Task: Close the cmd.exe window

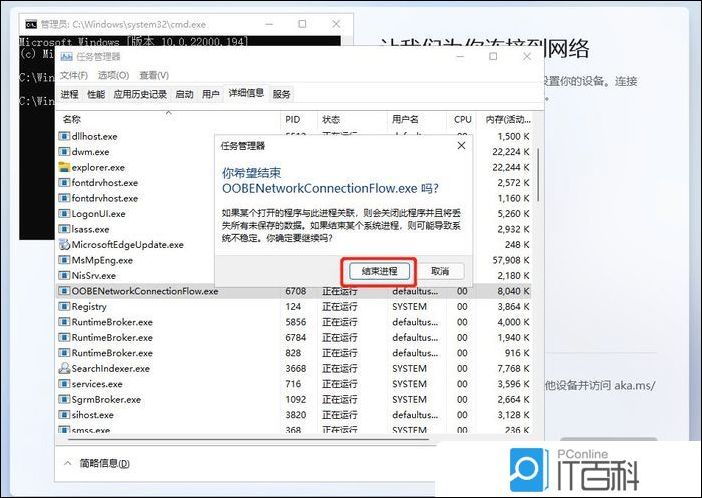Action: click(336, 24)
